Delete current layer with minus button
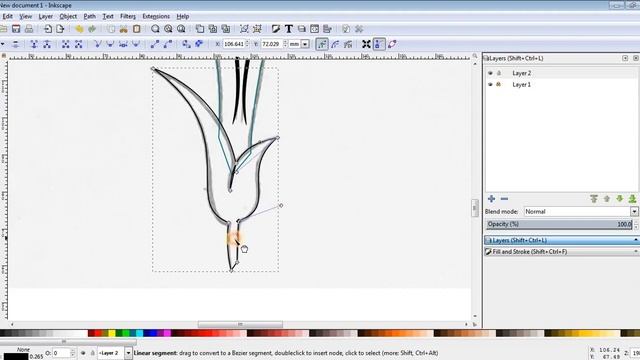 [x=504, y=199]
